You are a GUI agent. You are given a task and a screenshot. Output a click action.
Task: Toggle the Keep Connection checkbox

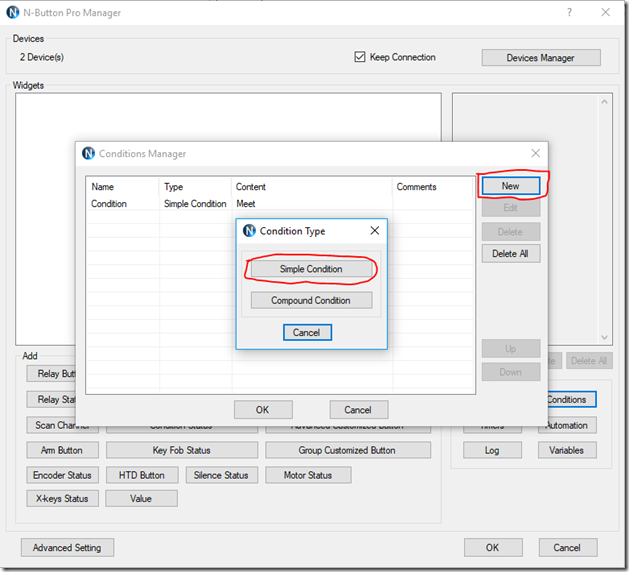[x=360, y=57]
